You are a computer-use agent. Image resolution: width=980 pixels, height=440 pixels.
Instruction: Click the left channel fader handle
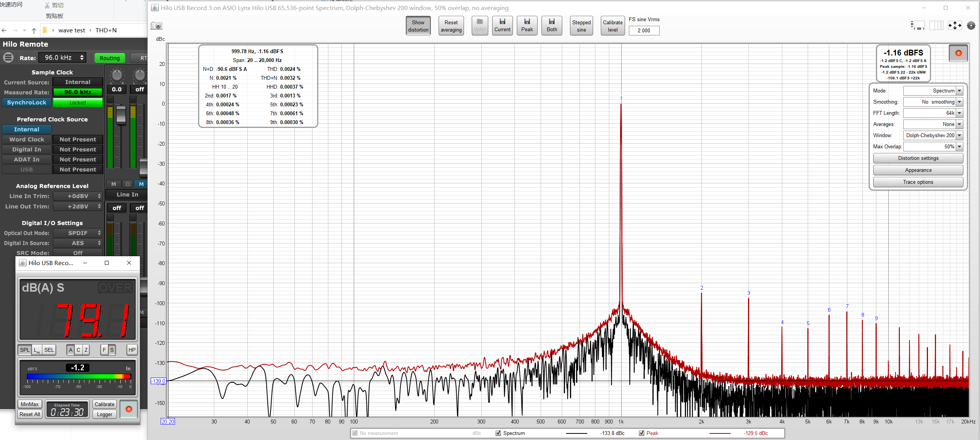(121, 115)
